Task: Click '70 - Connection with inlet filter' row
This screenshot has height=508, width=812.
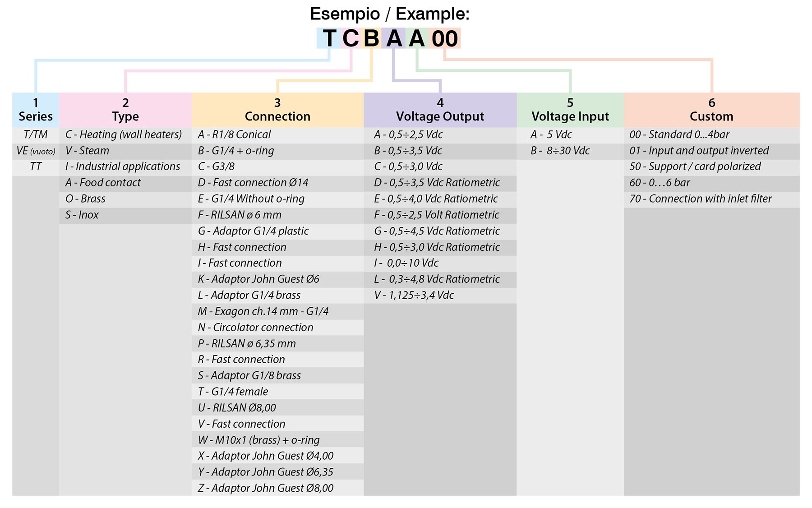Action: [x=701, y=199]
